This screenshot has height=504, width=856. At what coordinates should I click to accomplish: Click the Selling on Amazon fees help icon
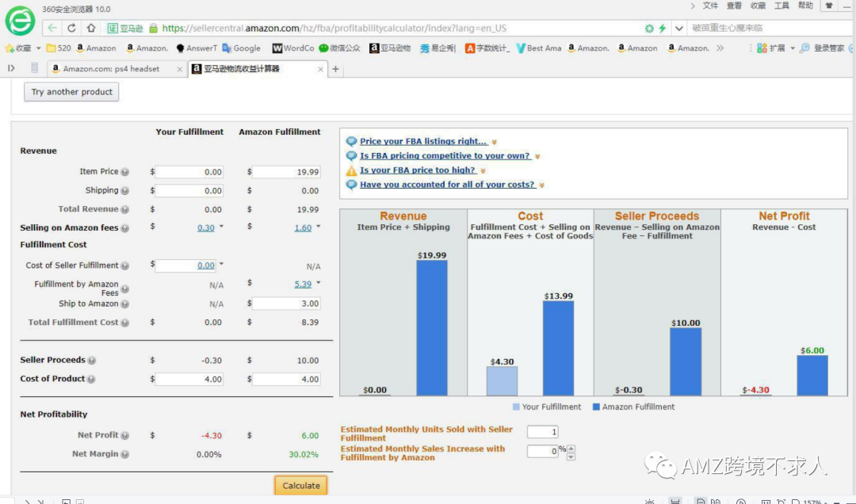coord(125,228)
